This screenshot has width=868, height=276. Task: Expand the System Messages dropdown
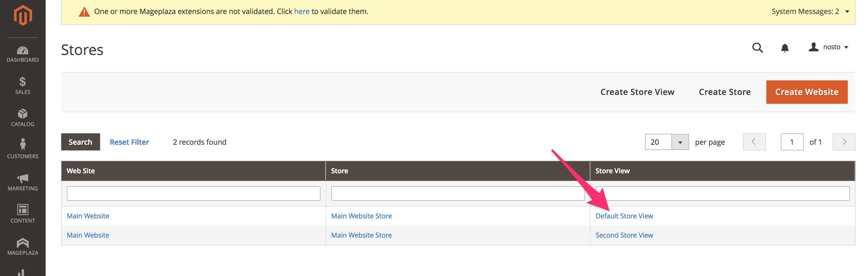point(810,12)
